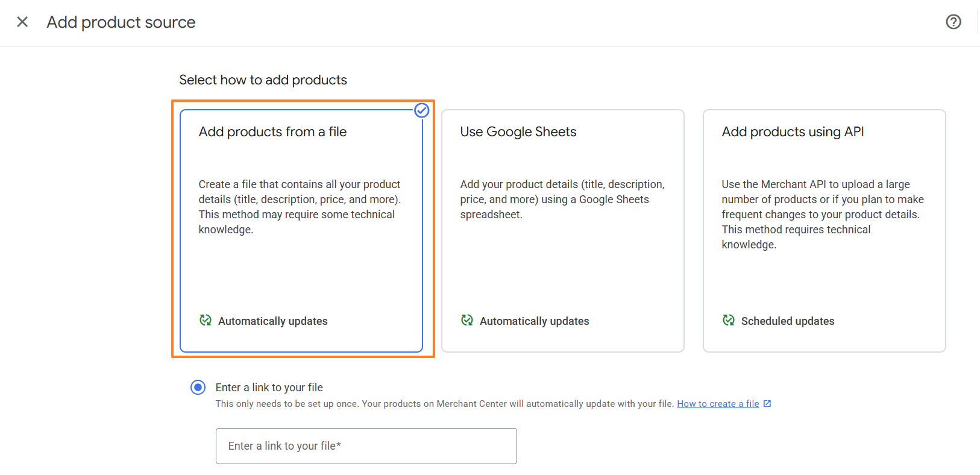Screen dimensions: 980x475
Task: Click the Google Sheets spreadsheet description text
Action: coord(562,200)
